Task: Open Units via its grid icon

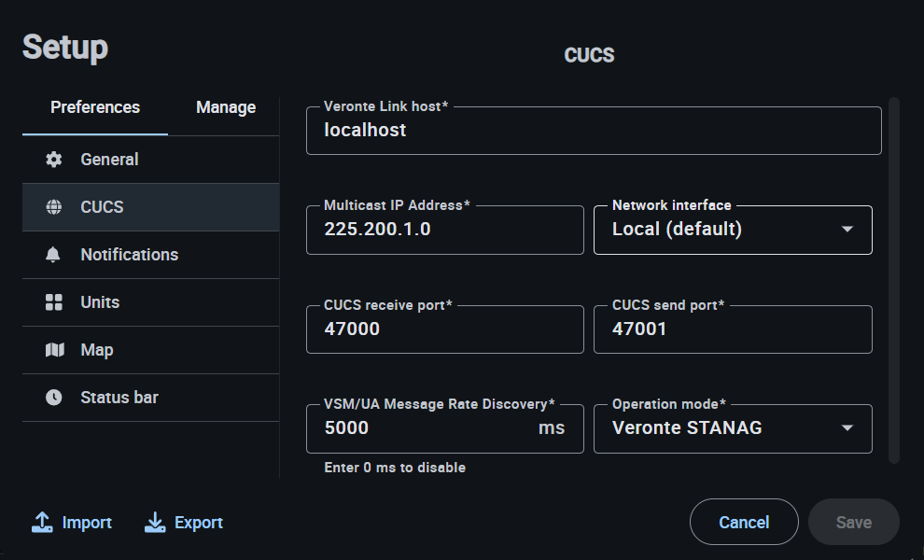Action: pos(53,302)
